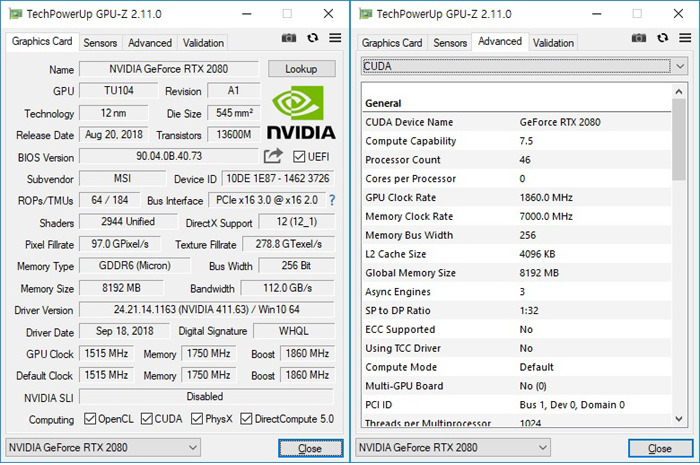Click the Driver Version field
This screenshot has width=700, height=465.
(x=206, y=309)
